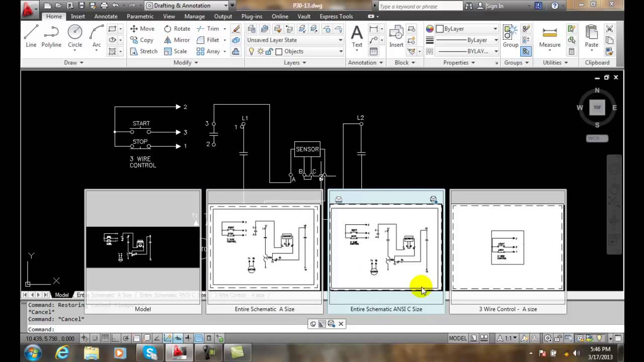
Task: Activate the Arc tool
Action: (97, 36)
